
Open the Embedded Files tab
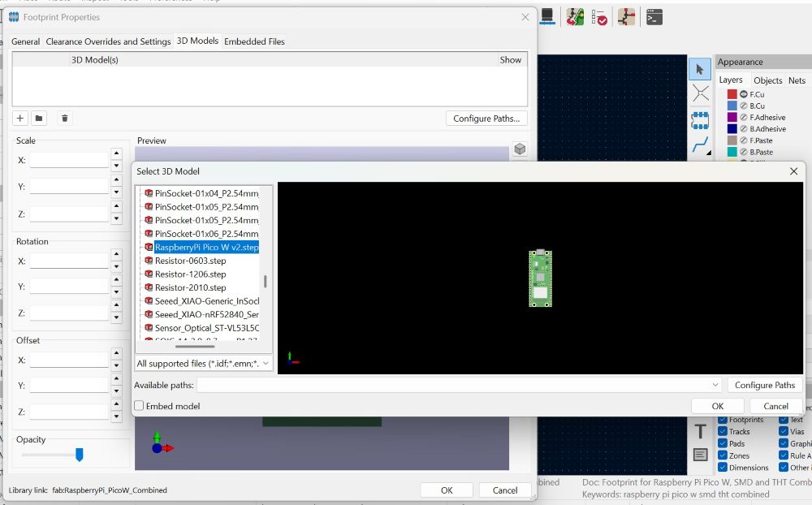[254, 41]
